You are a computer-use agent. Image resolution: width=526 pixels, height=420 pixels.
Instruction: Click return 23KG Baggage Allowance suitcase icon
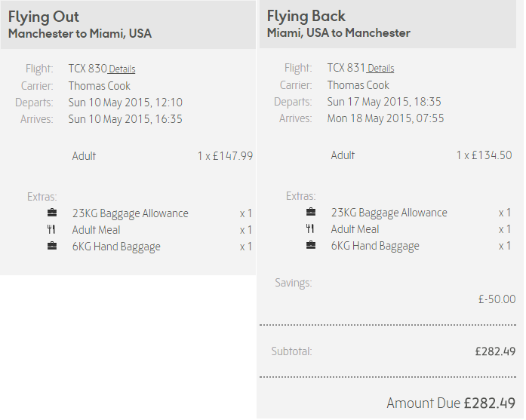pos(311,212)
